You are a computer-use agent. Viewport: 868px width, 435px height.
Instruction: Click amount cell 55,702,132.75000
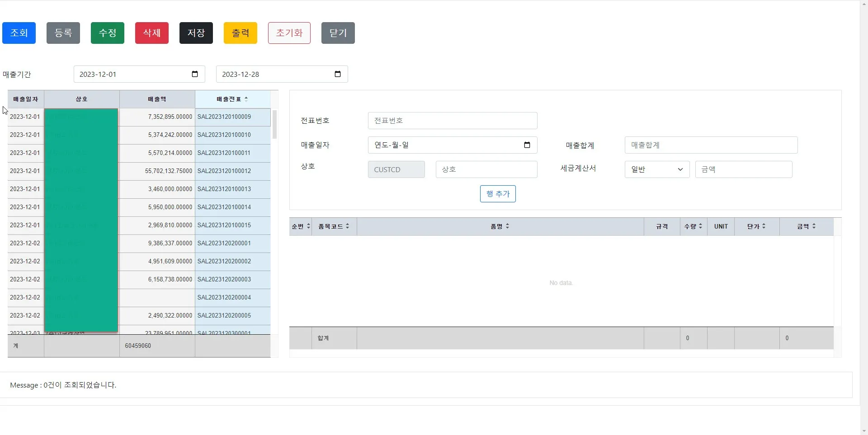157,171
